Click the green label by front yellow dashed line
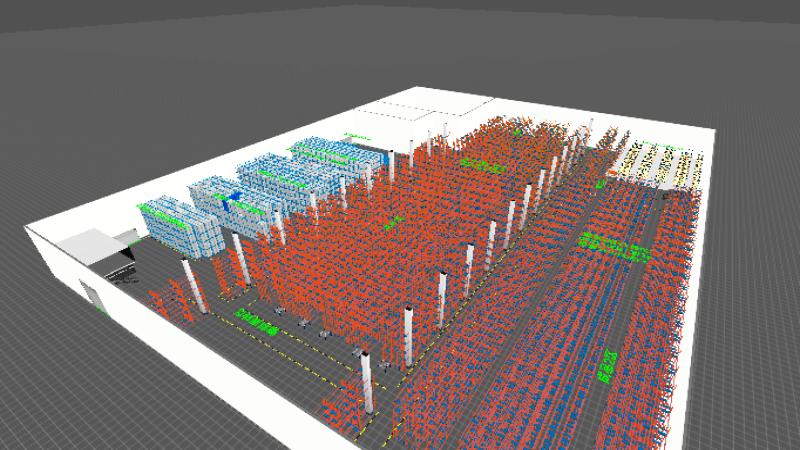800x450 pixels. [255, 320]
